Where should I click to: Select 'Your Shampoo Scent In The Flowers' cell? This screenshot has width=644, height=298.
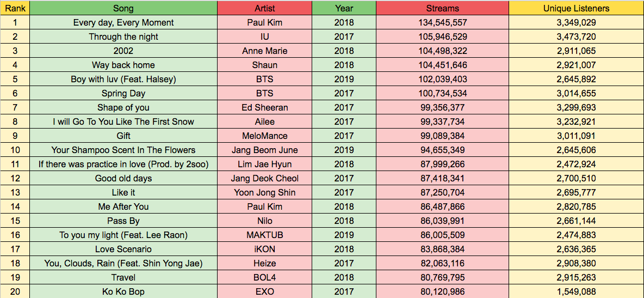coord(123,150)
